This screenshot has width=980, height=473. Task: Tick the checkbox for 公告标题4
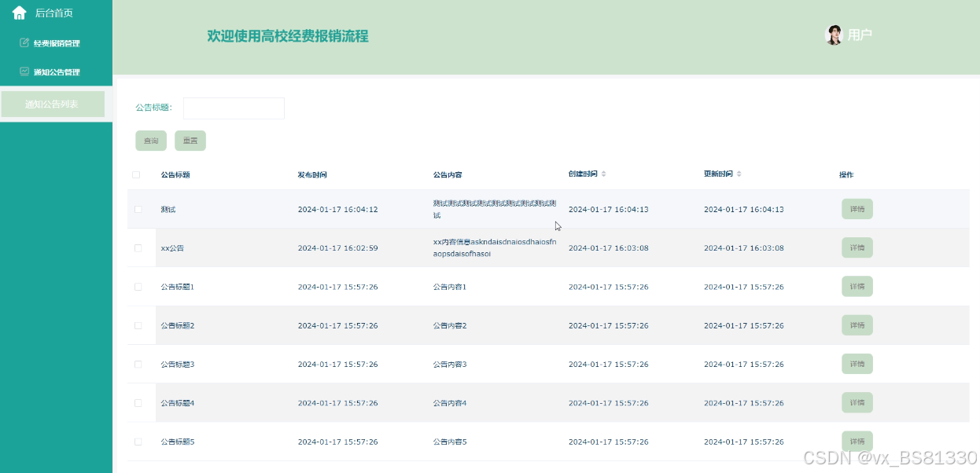[x=138, y=402]
